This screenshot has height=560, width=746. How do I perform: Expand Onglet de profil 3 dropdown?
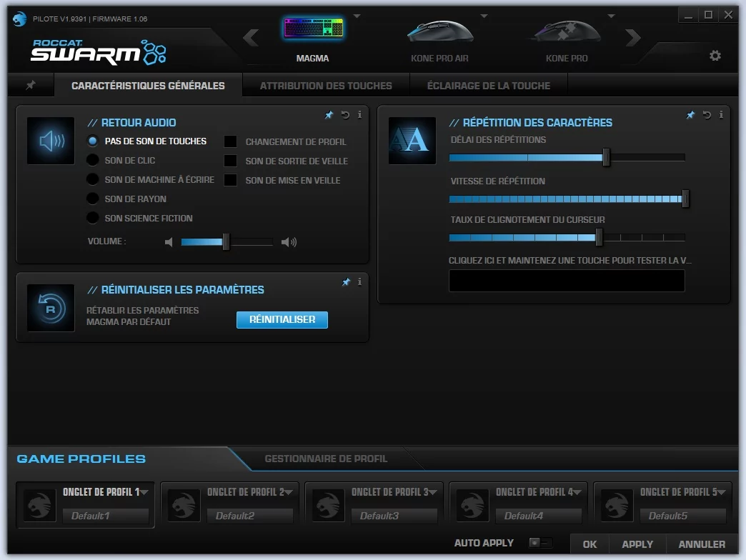433,492
